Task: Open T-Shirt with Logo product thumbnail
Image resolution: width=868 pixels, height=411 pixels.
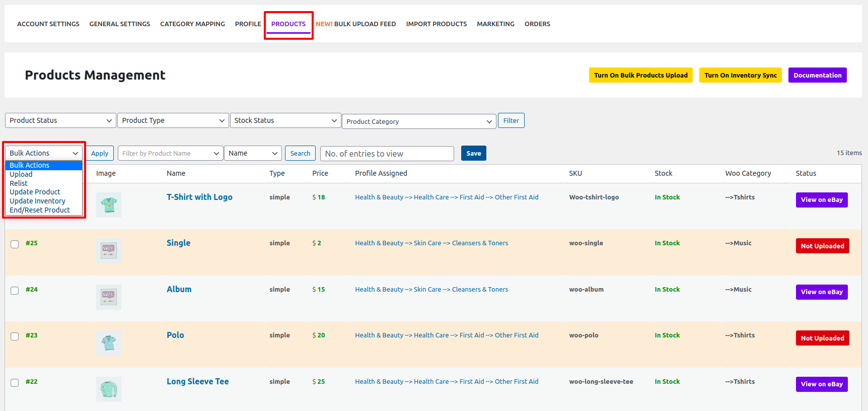Action: click(x=109, y=205)
